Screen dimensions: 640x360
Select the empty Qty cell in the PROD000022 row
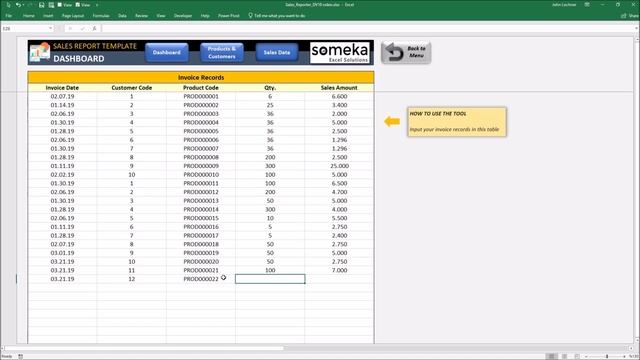[270, 279]
